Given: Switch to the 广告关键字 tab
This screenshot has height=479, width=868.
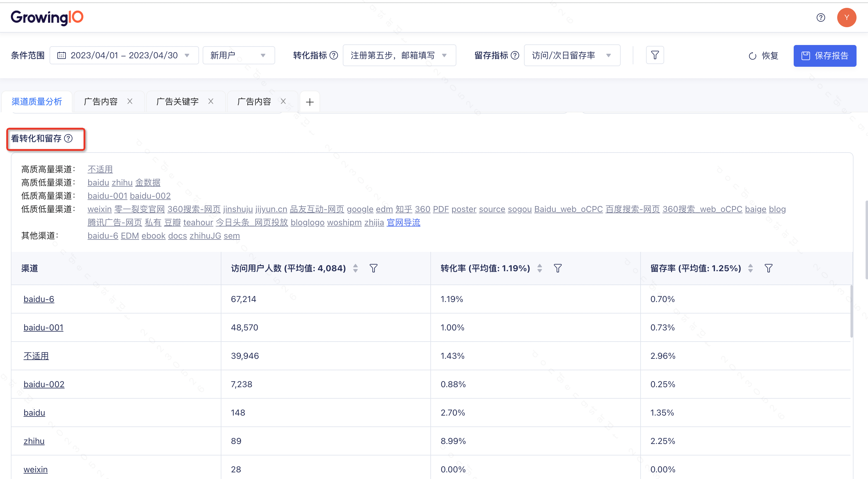Looking at the screenshot, I should [x=177, y=101].
